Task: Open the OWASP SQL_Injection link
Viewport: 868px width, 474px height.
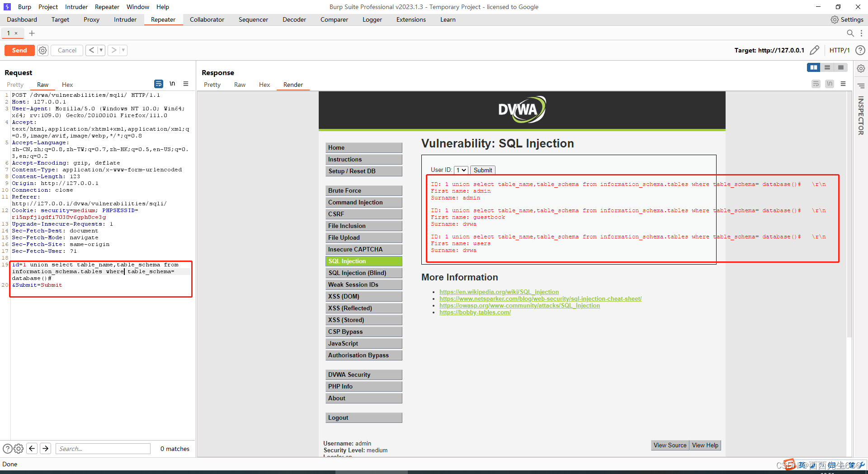Action: (519, 305)
